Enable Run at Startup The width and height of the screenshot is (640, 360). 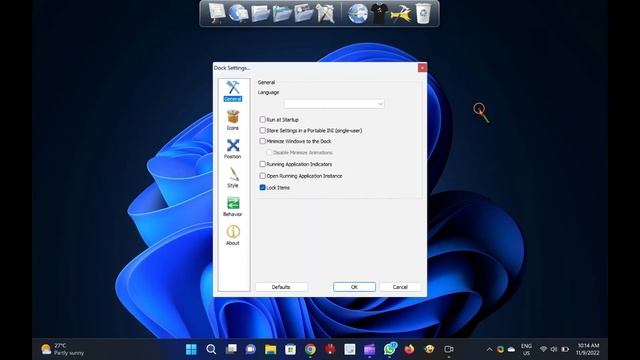click(262, 120)
